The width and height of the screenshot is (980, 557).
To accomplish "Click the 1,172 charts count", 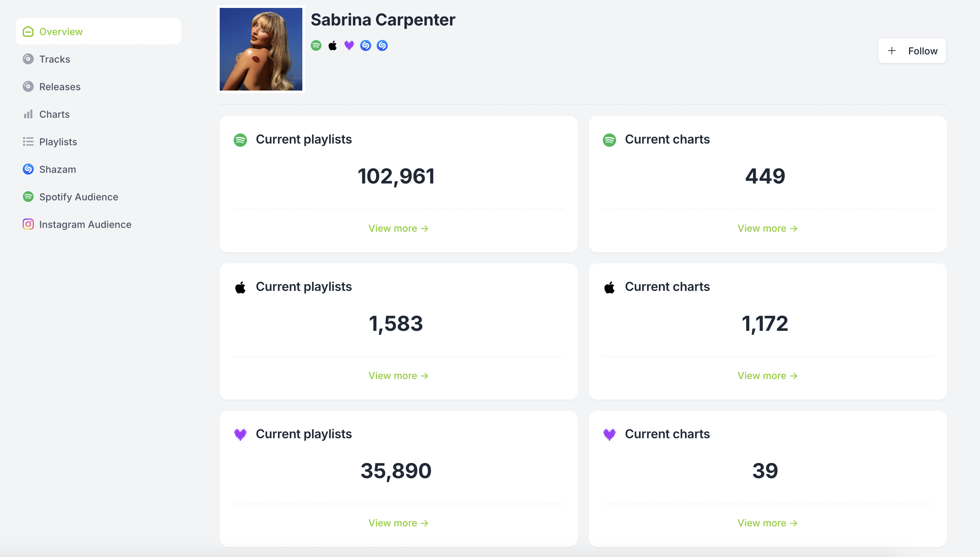I will click(x=765, y=324).
